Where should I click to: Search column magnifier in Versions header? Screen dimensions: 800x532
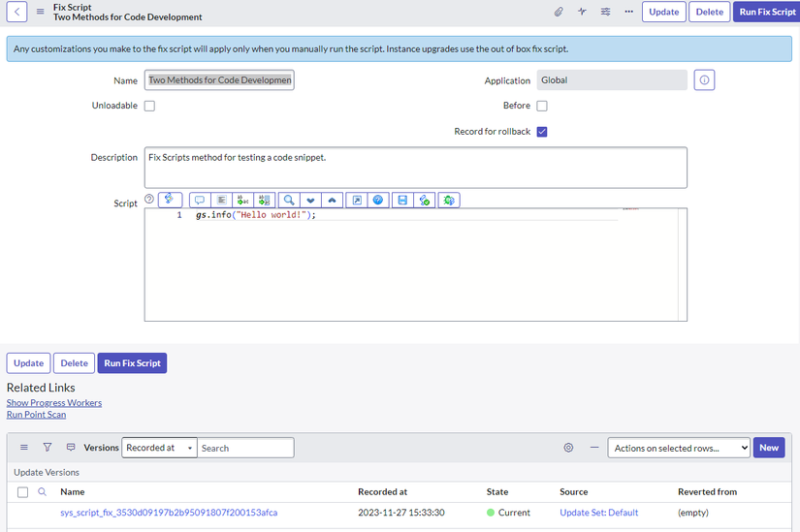(43, 491)
